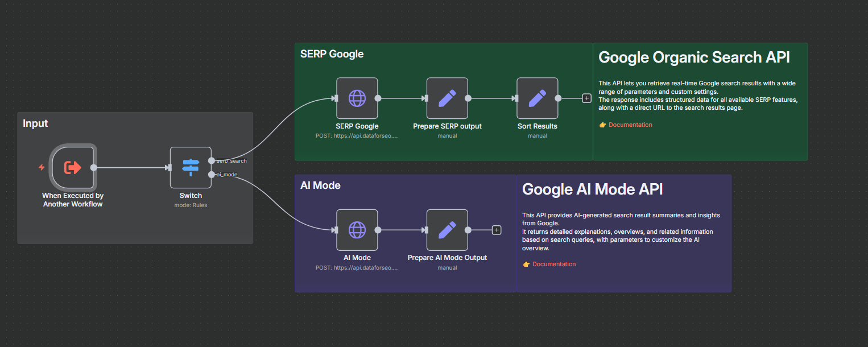Screen dimensions: 868x347
Task: Click the Switch node icon
Action: tap(191, 167)
